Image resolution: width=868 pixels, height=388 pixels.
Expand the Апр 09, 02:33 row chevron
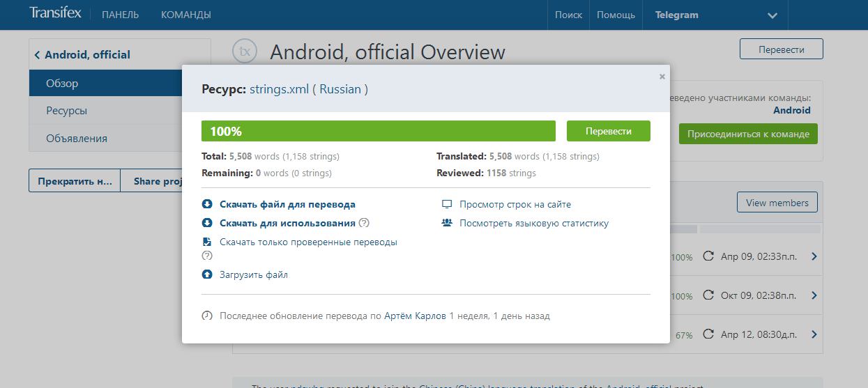tap(814, 256)
